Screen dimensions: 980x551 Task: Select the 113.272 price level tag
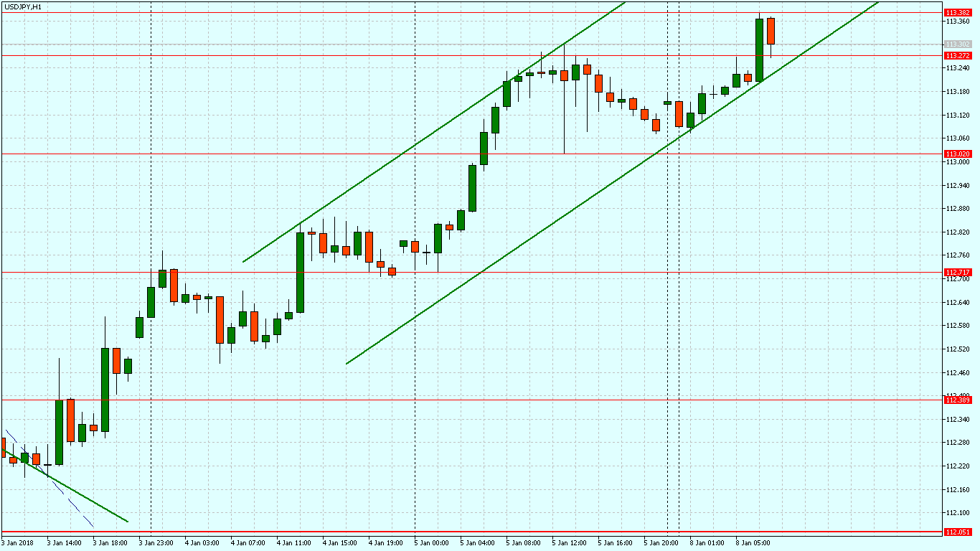click(x=958, y=56)
